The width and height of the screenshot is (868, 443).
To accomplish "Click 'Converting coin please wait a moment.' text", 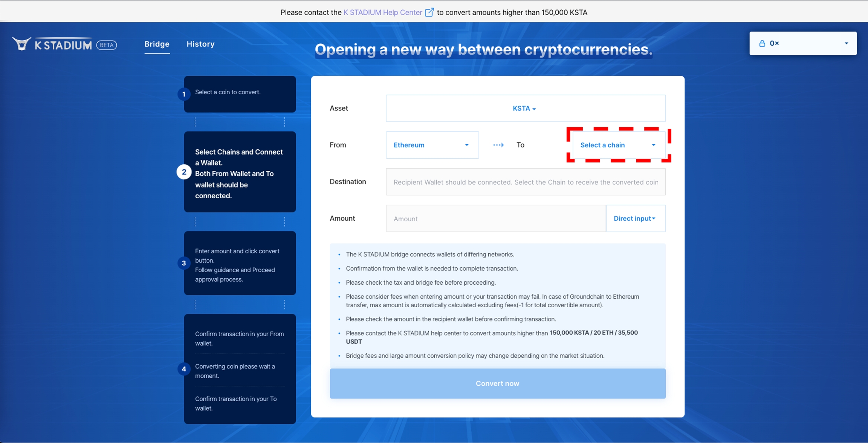I will (235, 371).
